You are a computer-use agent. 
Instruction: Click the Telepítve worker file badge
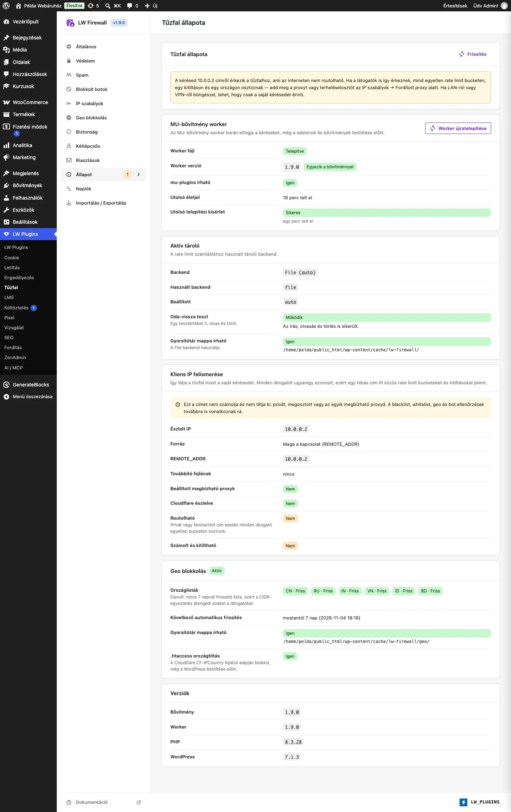click(x=295, y=151)
